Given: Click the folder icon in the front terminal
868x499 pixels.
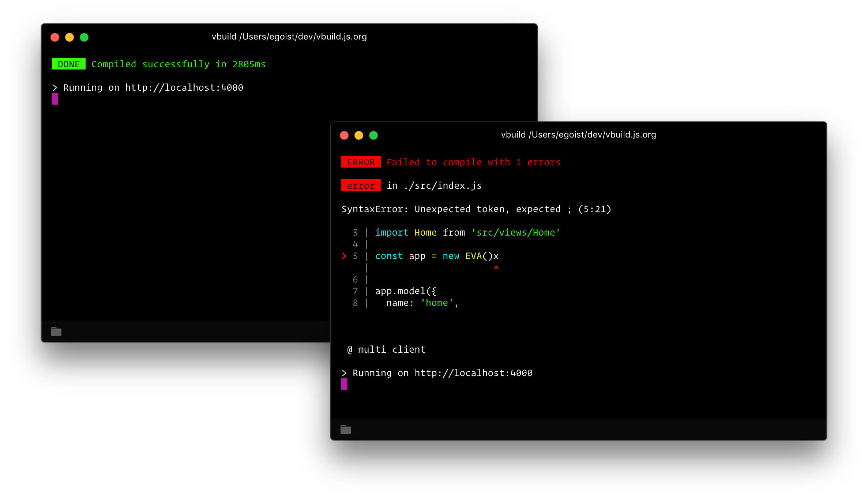Looking at the screenshot, I should click(x=345, y=429).
